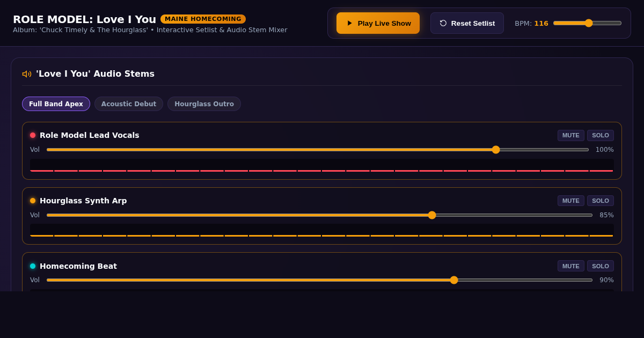Screen dimensions: 644x338
Task: Click the 85% volume value for Synth Arp
Action: (x=606, y=215)
